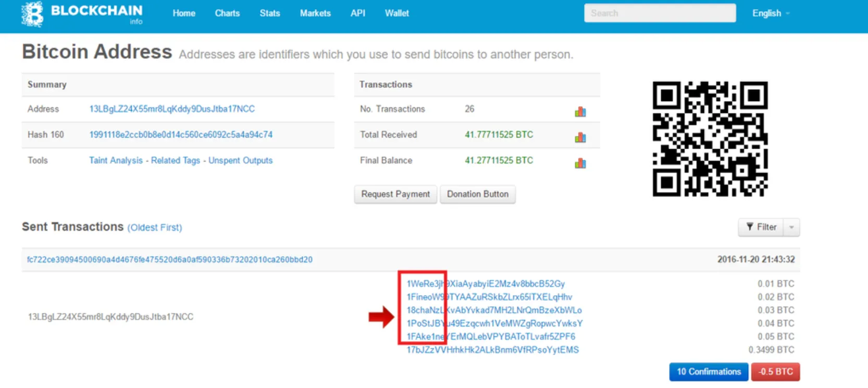Toggle Oldest First sort order
Screen dimensions: 868x388
pyautogui.click(x=155, y=228)
